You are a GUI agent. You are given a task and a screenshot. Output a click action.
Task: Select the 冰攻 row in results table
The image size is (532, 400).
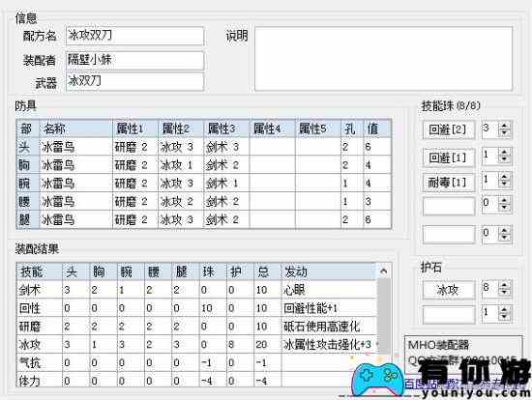point(197,344)
